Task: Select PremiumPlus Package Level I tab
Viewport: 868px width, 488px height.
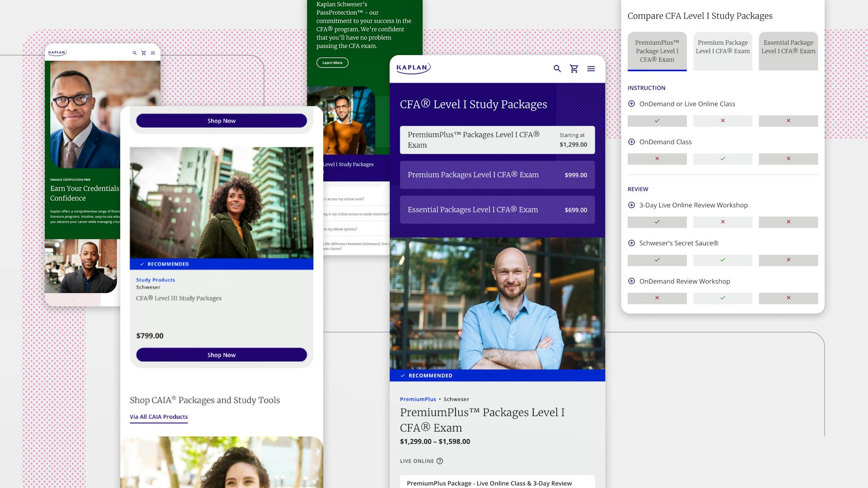Action: 657,51
